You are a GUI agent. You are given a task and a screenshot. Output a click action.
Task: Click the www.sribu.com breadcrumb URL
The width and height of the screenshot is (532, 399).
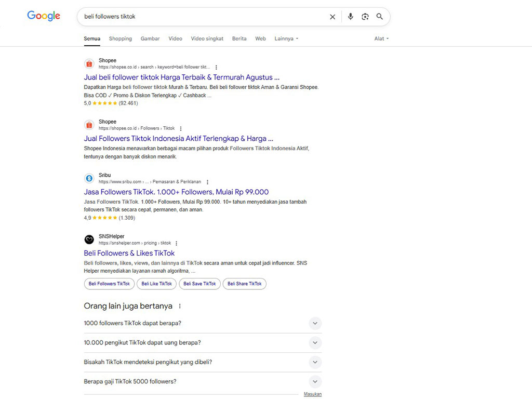(150, 182)
